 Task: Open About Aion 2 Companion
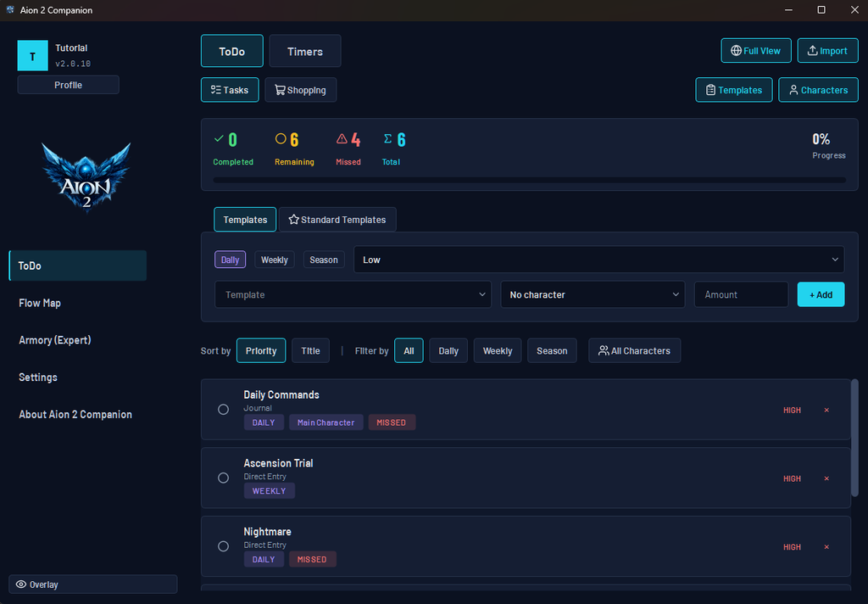click(x=78, y=414)
